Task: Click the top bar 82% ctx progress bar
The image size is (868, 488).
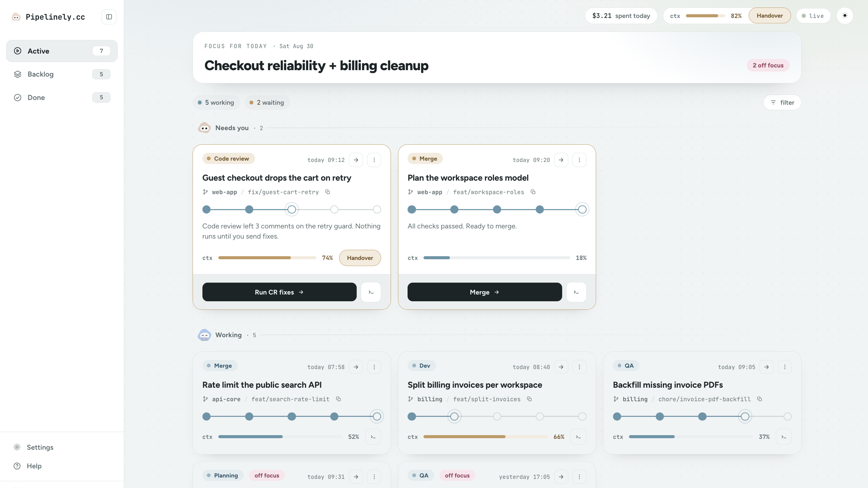Action: [x=705, y=16]
